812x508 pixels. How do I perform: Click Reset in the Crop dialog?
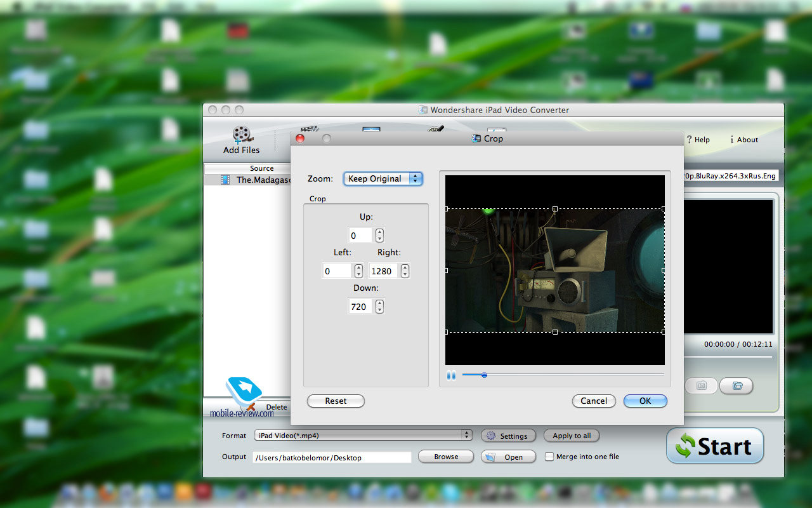(336, 401)
